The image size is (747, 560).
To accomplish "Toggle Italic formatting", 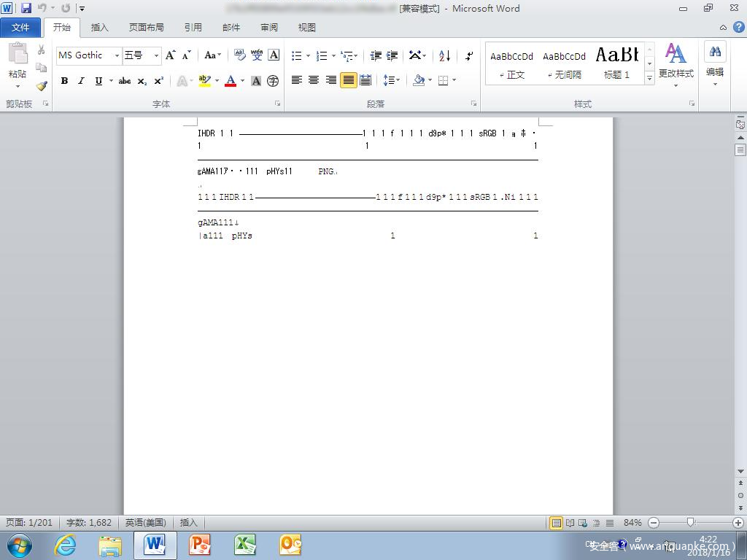I will tap(81, 81).
